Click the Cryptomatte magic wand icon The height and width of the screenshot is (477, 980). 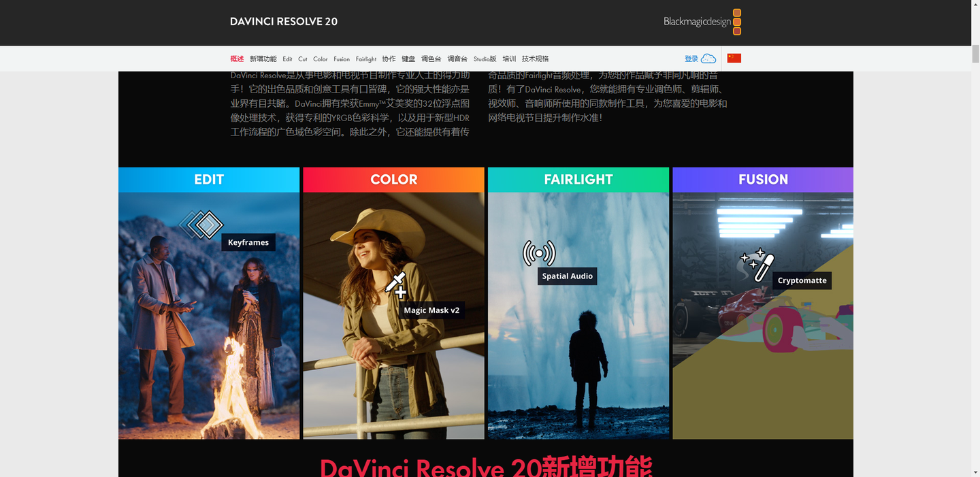pos(757,265)
